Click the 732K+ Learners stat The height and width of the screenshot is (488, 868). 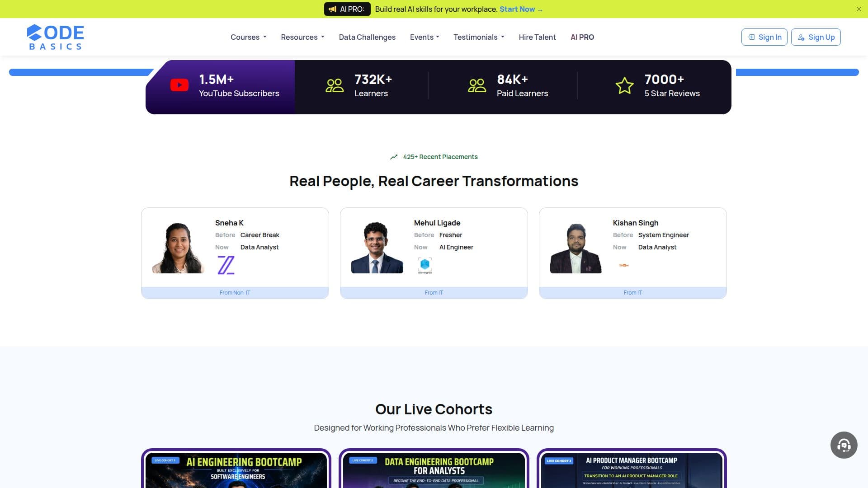click(x=359, y=86)
